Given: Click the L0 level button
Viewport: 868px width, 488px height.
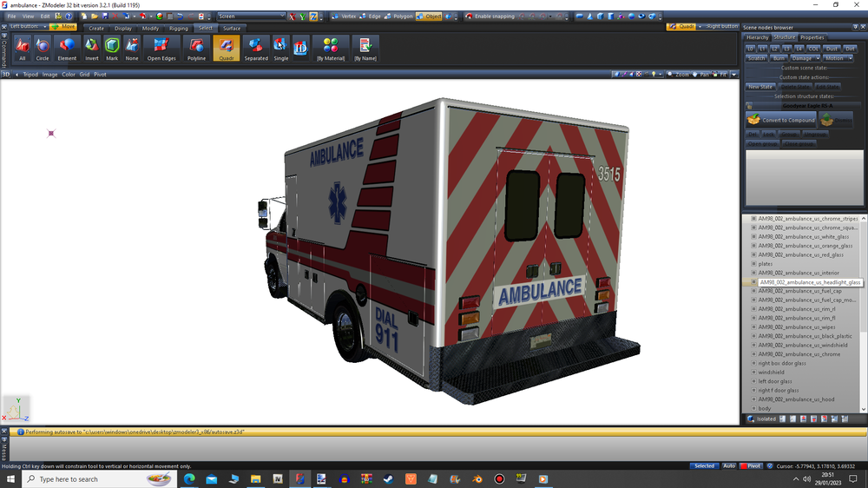Looking at the screenshot, I should pyautogui.click(x=750, y=49).
